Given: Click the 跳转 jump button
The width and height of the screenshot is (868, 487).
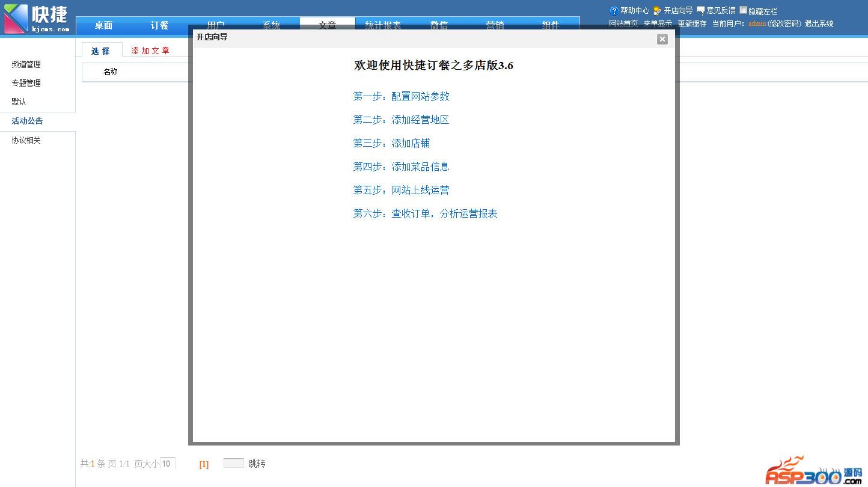Looking at the screenshot, I should 257,464.
